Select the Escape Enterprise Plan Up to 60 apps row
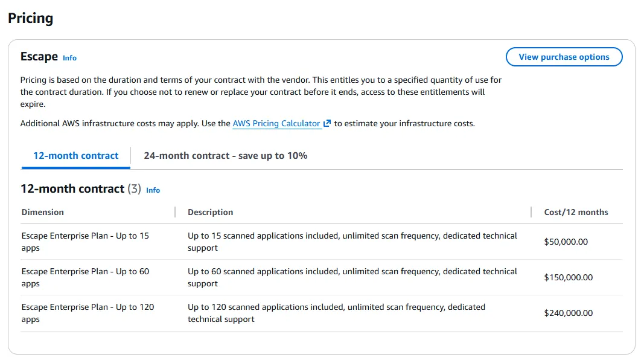Screen dimensions: 644x357 coord(85,277)
